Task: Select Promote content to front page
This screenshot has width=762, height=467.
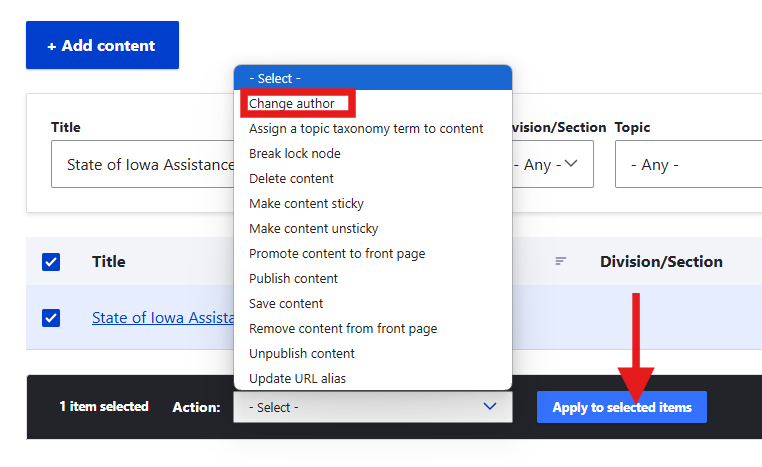Action: pyautogui.click(x=336, y=254)
